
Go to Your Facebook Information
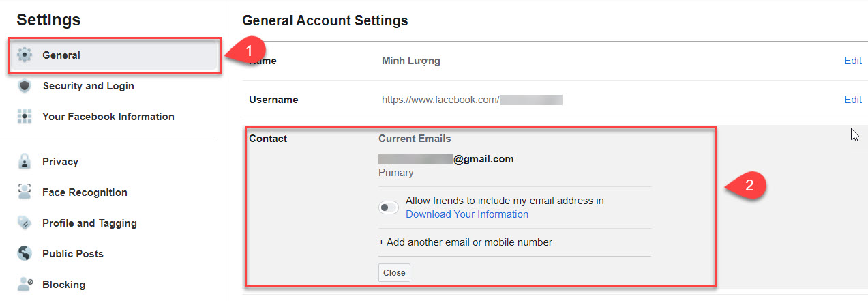tap(108, 117)
